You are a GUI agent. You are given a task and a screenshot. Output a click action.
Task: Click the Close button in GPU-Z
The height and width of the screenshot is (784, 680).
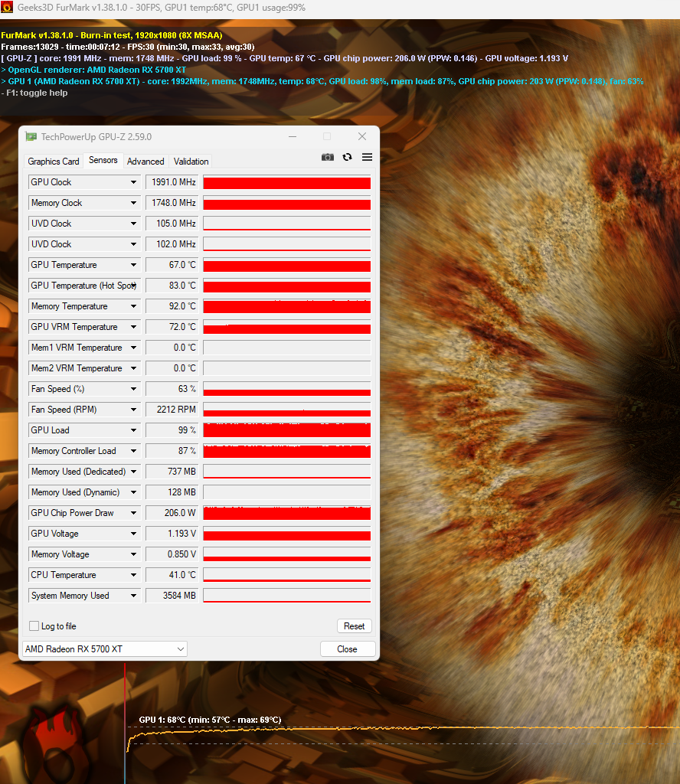click(347, 649)
